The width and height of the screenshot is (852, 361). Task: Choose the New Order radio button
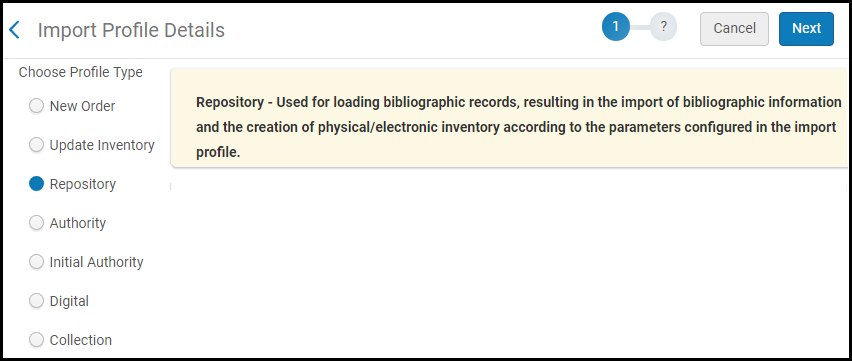pos(36,106)
